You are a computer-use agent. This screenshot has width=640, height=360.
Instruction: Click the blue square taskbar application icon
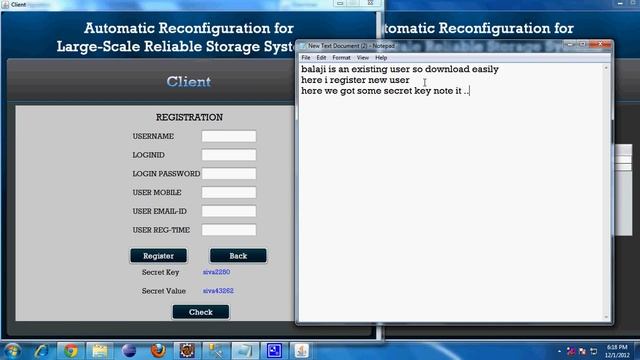point(274,351)
